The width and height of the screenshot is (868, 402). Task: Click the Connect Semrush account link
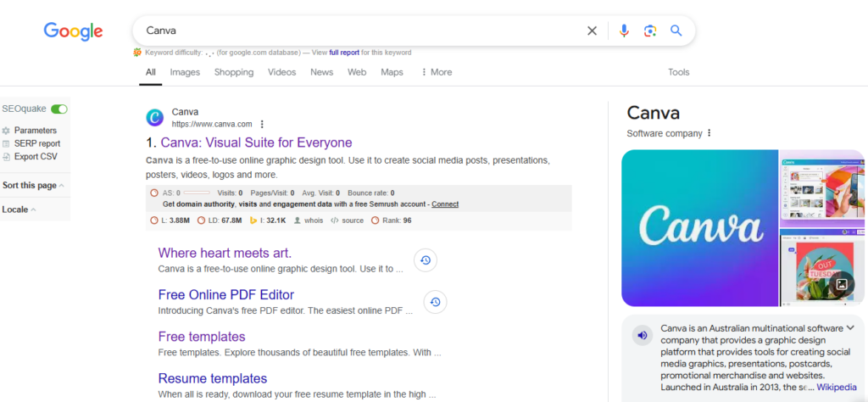pos(445,204)
